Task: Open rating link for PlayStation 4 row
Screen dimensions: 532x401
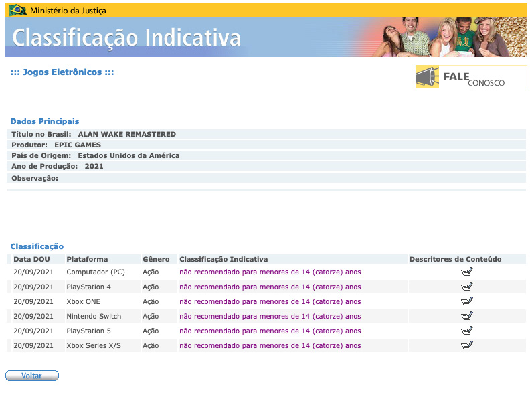Action: (270, 287)
